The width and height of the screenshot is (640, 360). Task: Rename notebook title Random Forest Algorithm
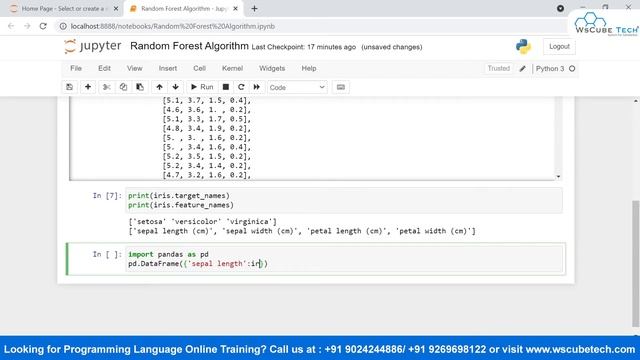[x=189, y=46]
